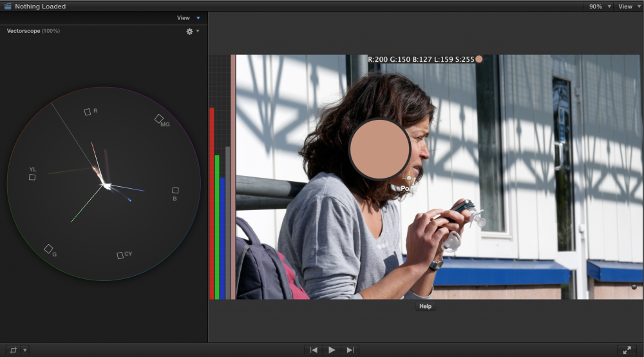Click the CY target box in the vectorscope

[x=120, y=256]
